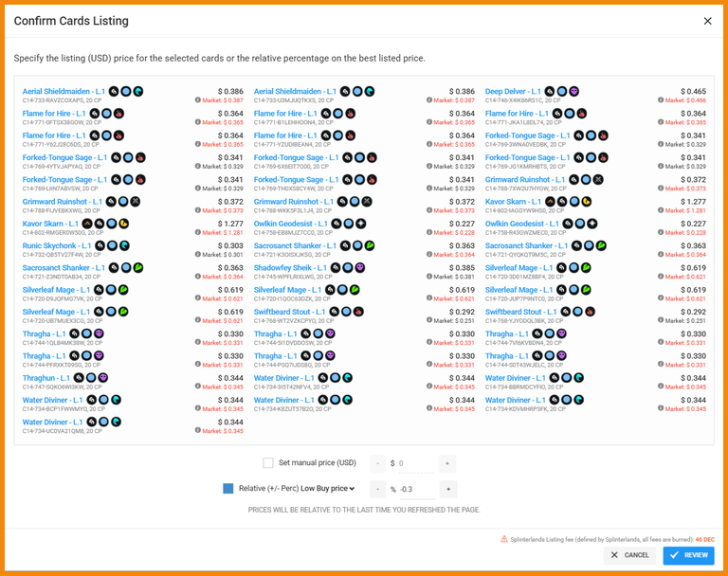Click card ID C14-732-QB5TV27F4W, 20 CP
Image resolution: width=728 pixels, height=576 pixels.
(62, 254)
